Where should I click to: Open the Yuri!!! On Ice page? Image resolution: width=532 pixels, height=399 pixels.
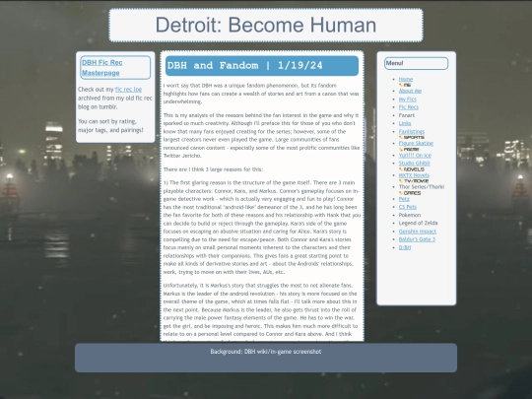[415, 156]
